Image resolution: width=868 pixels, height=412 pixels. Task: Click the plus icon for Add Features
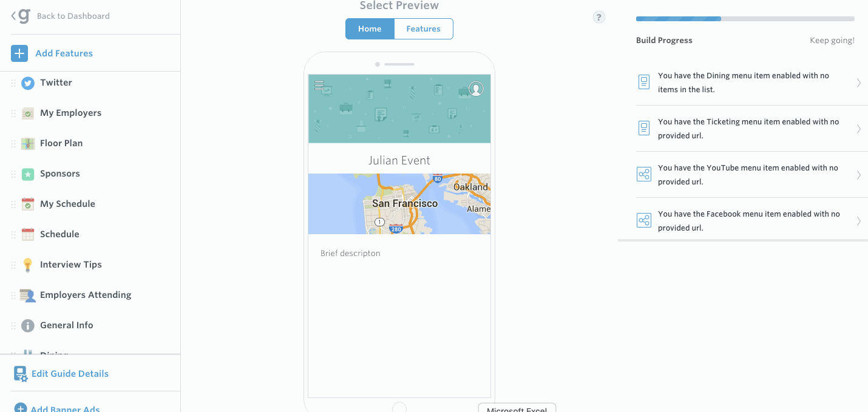click(x=19, y=53)
